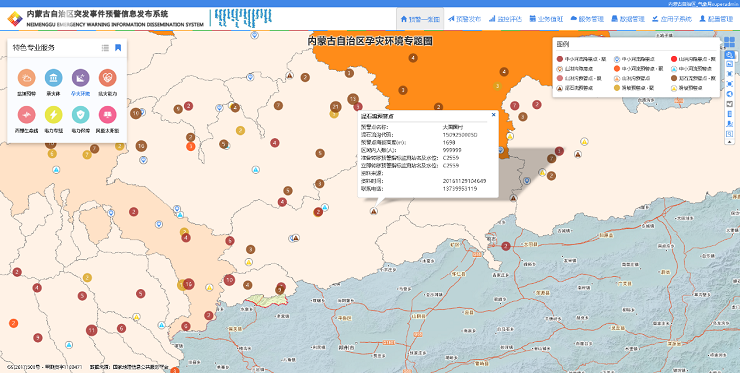
Task: Open the orange weather cloud service icon
Action: 26,78
